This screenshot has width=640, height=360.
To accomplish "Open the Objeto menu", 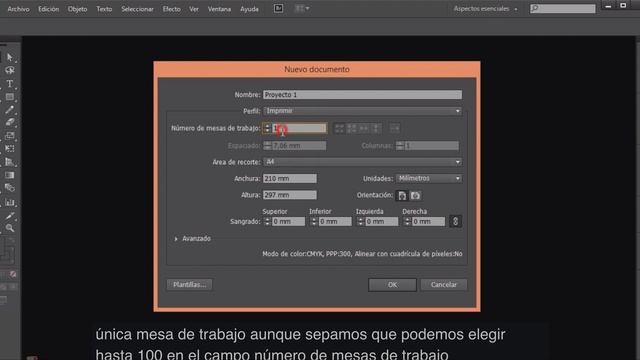I will point(78,9).
